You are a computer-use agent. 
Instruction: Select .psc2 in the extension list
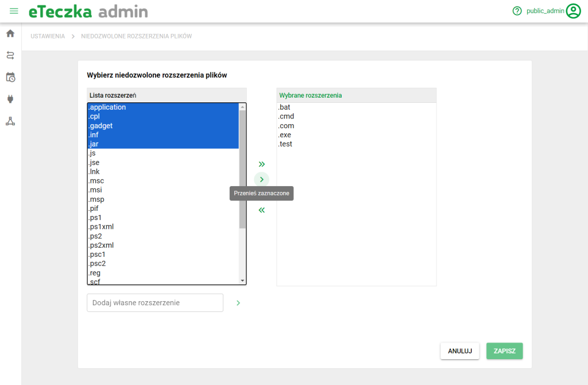coord(163,263)
